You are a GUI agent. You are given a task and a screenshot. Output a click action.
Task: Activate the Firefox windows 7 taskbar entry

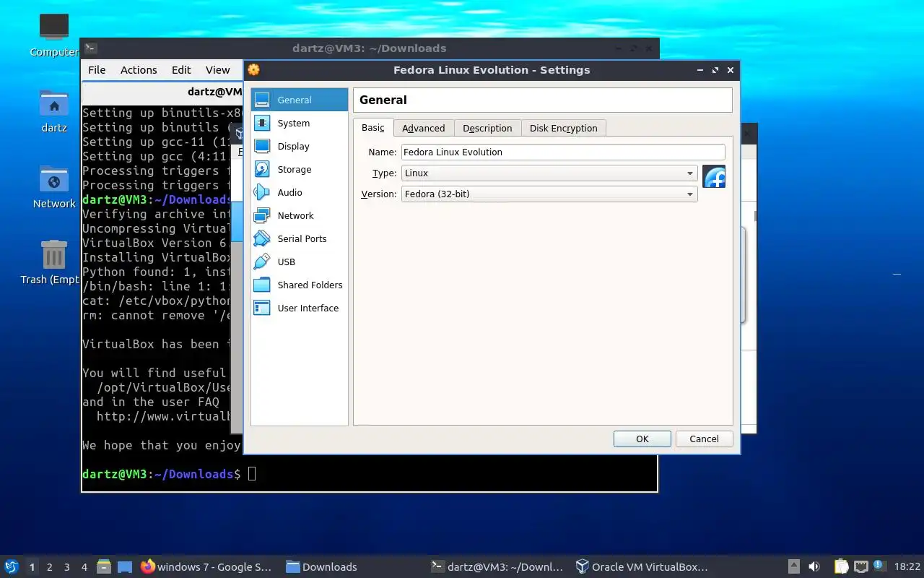[207, 567]
